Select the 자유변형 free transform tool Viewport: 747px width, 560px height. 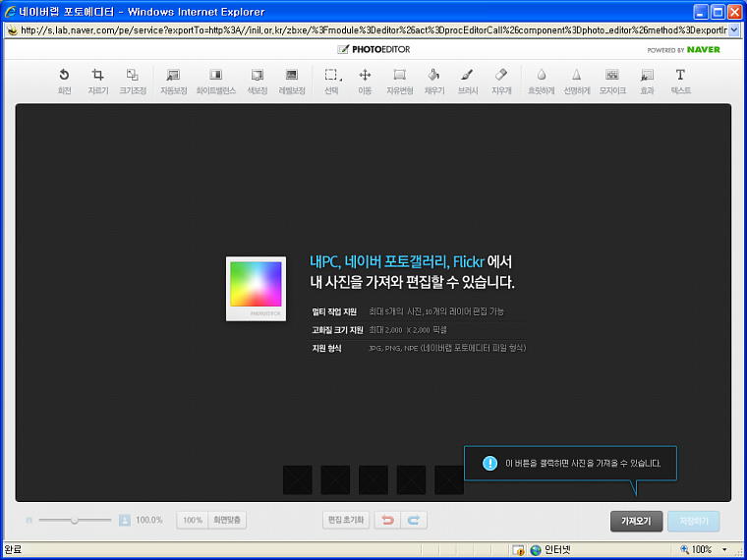pyautogui.click(x=399, y=81)
